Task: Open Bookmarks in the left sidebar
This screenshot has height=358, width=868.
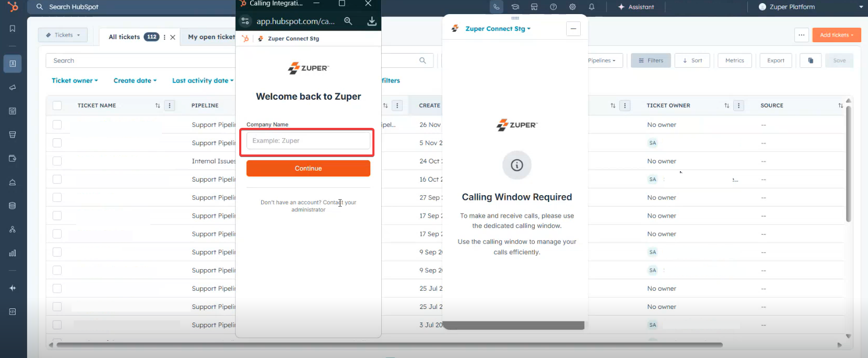Action: (x=13, y=29)
